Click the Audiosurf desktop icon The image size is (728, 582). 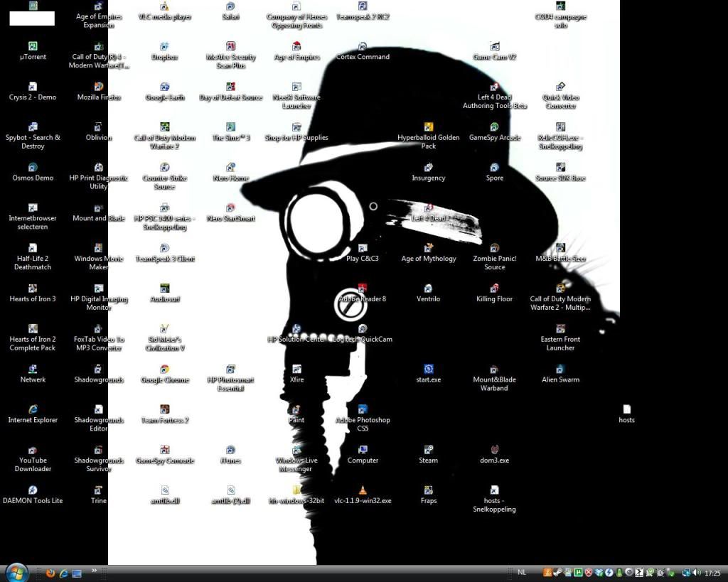coord(164,293)
